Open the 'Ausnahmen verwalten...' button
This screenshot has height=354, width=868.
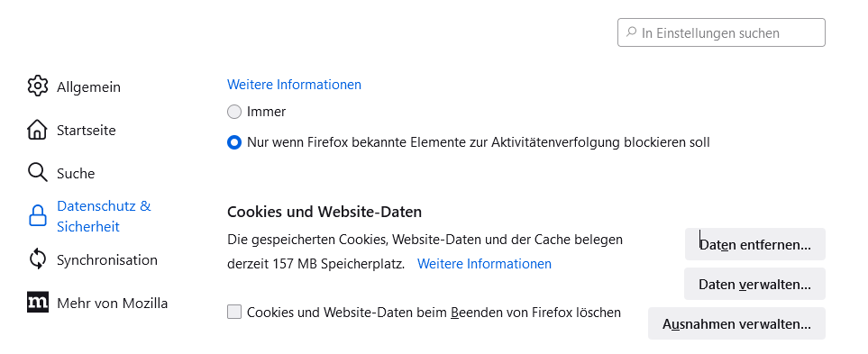(x=736, y=323)
